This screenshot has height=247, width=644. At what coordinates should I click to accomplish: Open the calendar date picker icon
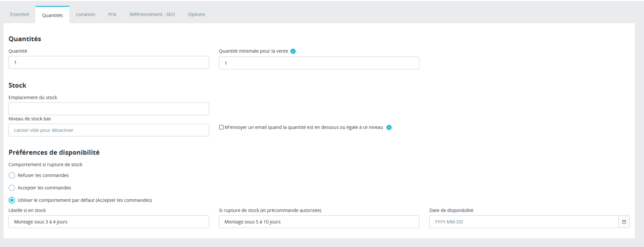click(624, 222)
